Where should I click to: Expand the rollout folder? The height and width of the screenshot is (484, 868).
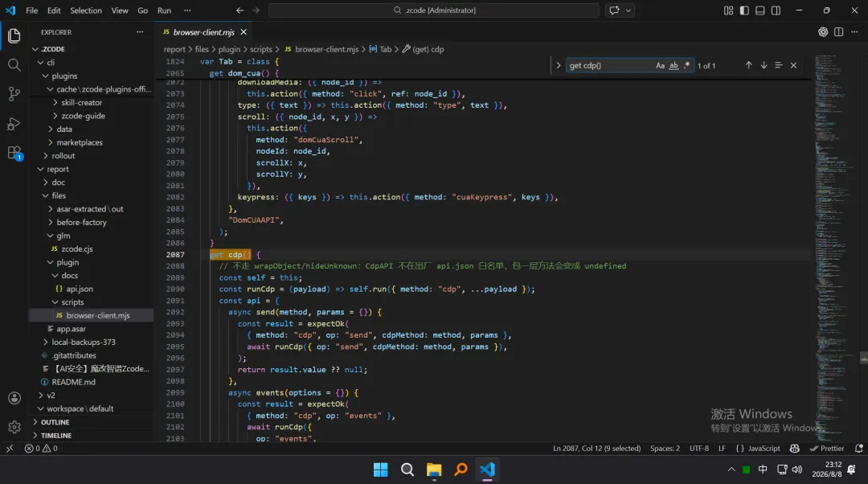(x=45, y=156)
